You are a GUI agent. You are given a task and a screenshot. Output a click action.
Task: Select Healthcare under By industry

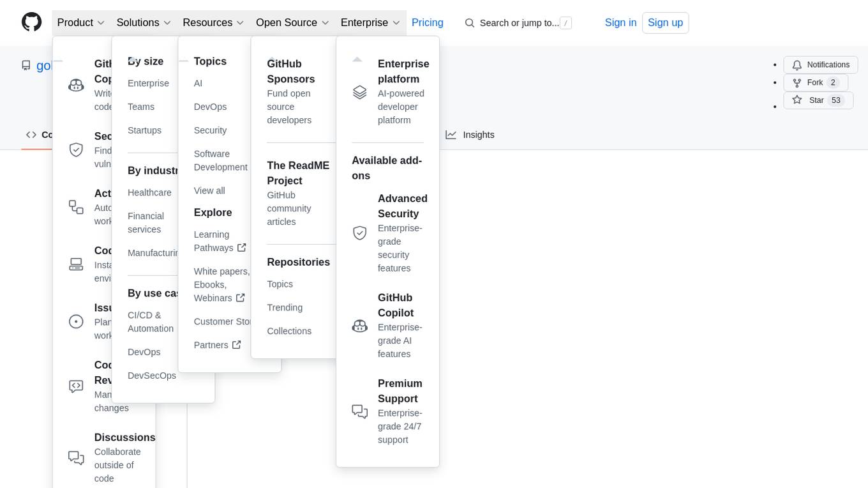pos(149,193)
